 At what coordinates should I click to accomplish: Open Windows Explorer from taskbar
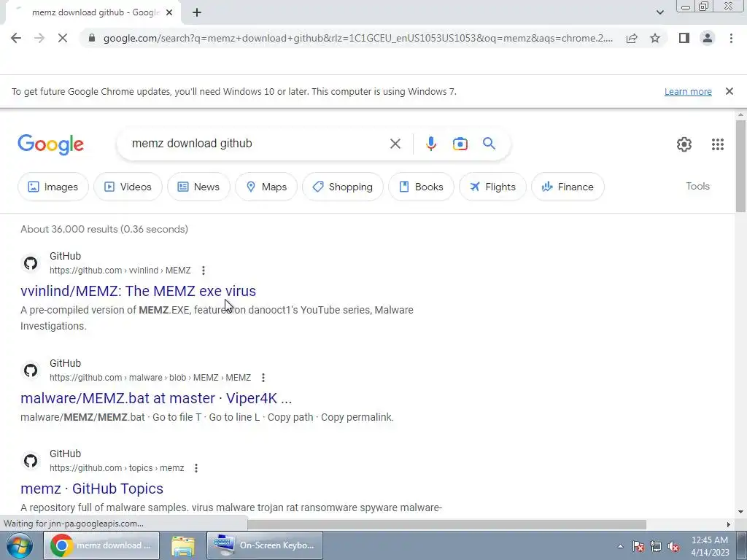183,545
